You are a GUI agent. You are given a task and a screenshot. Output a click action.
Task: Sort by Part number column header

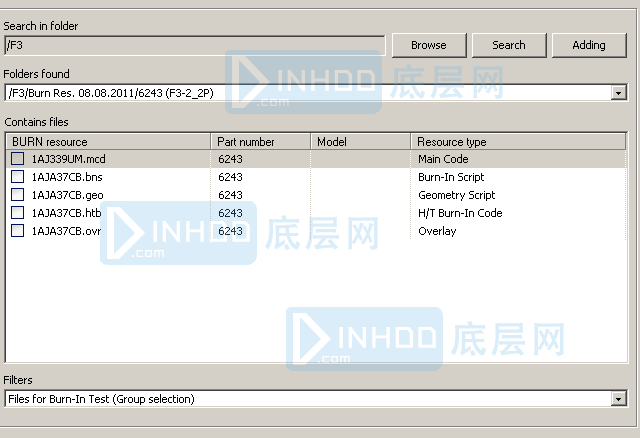click(260, 142)
